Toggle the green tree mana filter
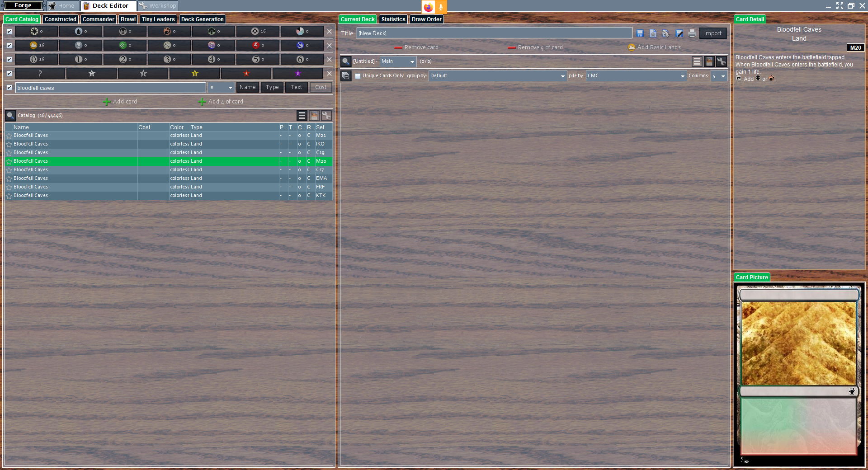This screenshot has height=470, width=868. click(213, 31)
